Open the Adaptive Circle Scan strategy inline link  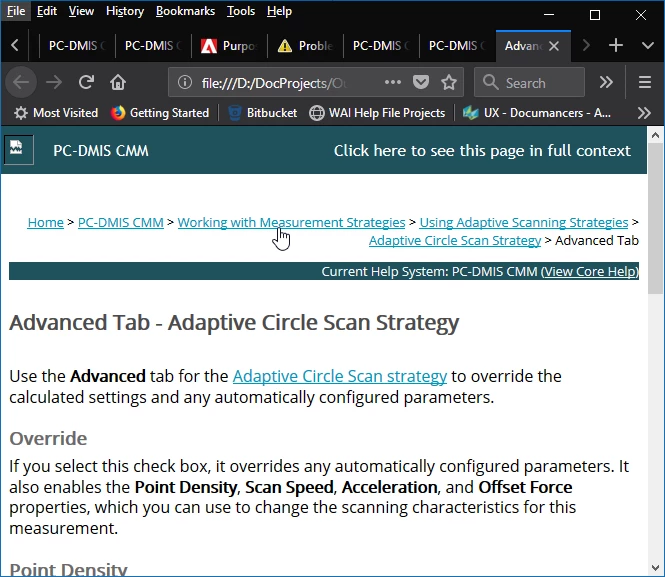(x=340, y=376)
